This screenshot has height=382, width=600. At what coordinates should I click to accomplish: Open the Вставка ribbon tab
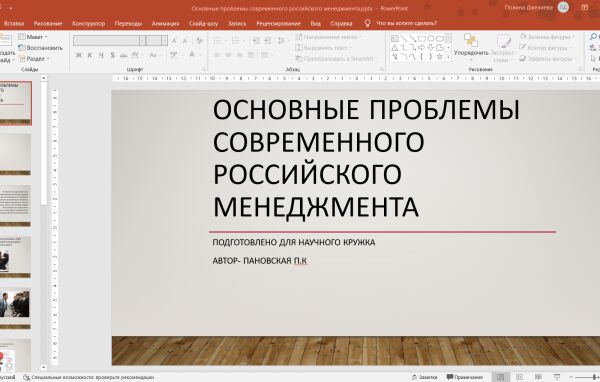click(x=14, y=23)
